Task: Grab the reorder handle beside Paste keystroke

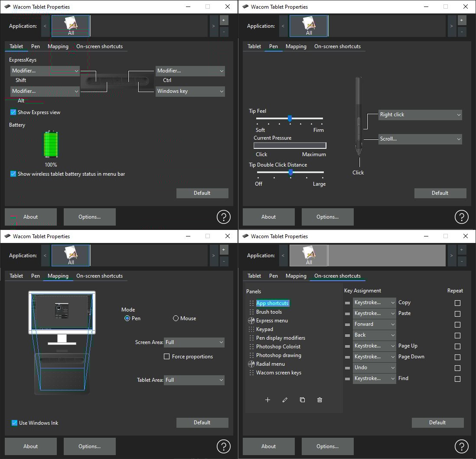Action: (x=348, y=314)
